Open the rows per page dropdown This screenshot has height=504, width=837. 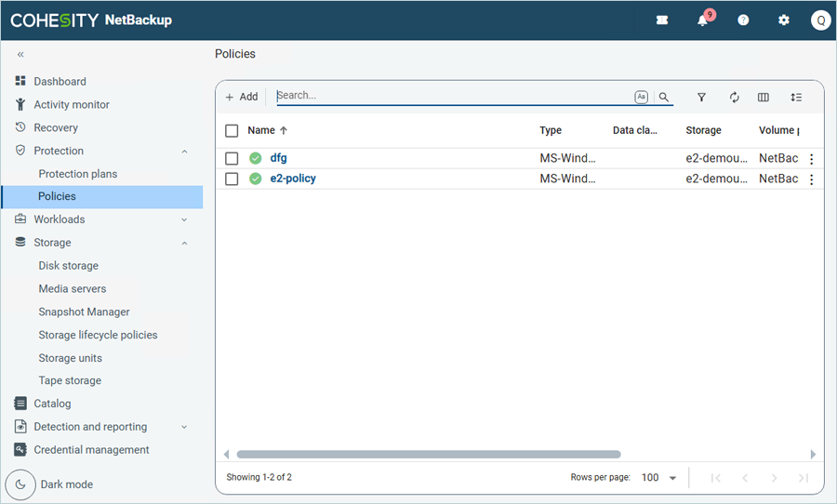click(x=660, y=478)
